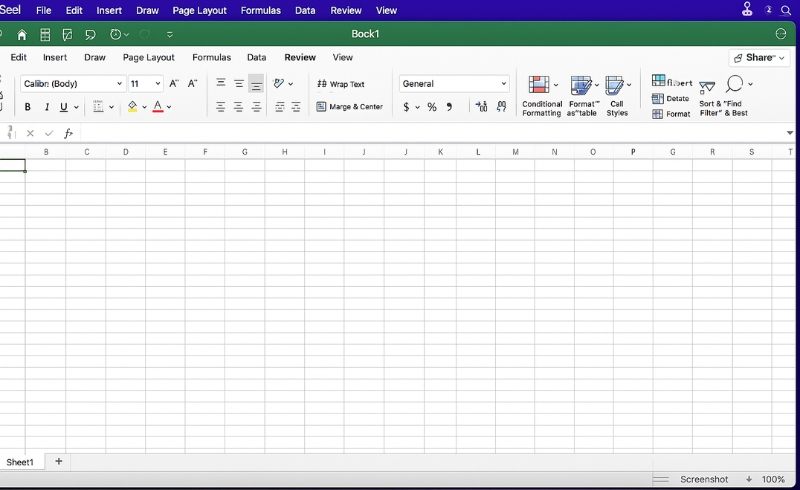800x490 pixels.
Task: Expand the formula bar arrow
Action: 790,133
